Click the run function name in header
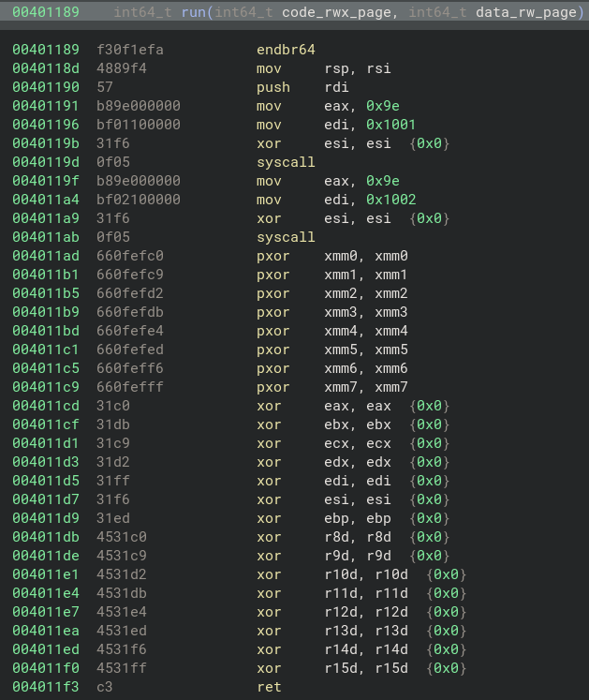The width and height of the screenshot is (589, 700). click(x=194, y=12)
